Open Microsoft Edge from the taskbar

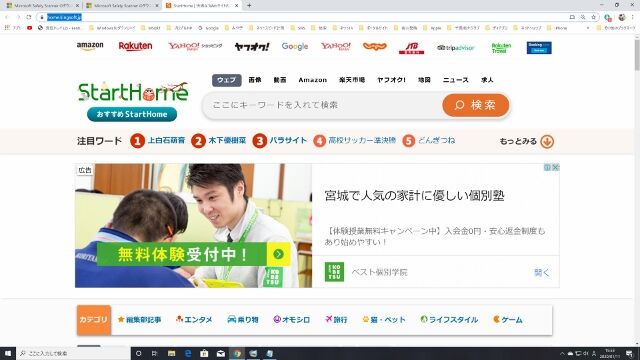[x=188, y=353]
